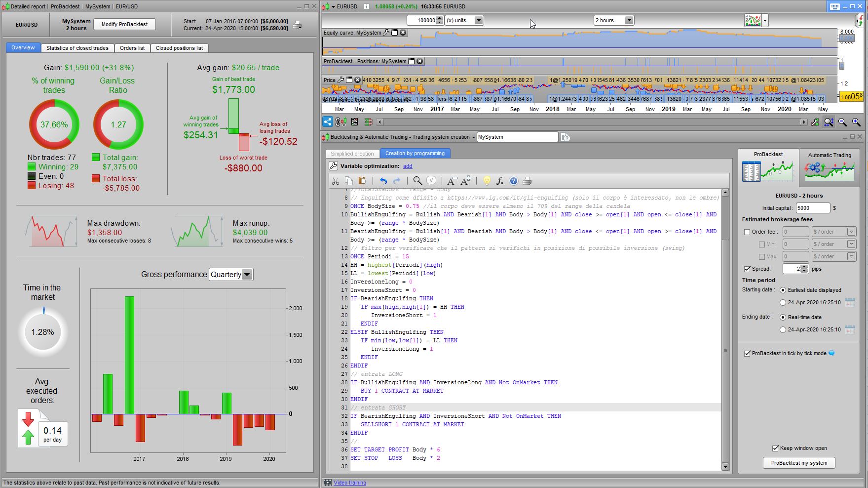Uncheck the Spread checkbox
The height and width of the screenshot is (488, 868).
[747, 269]
